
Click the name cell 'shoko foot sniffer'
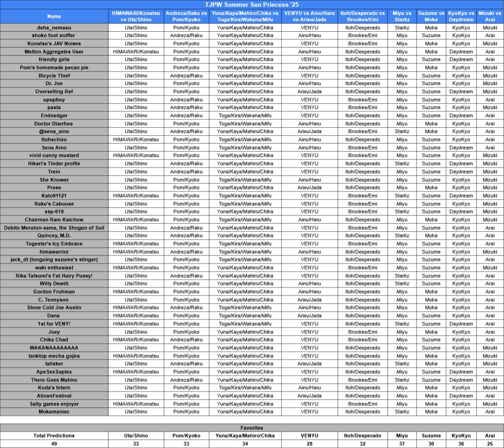54,35
